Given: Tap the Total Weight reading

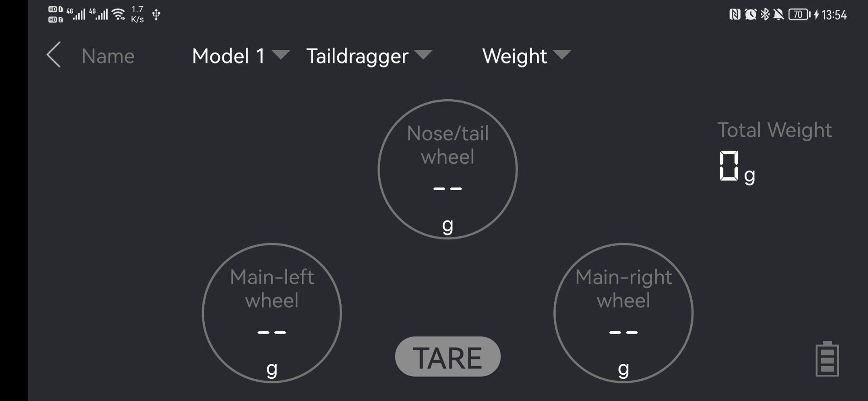Looking at the screenshot, I should pos(737,167).
